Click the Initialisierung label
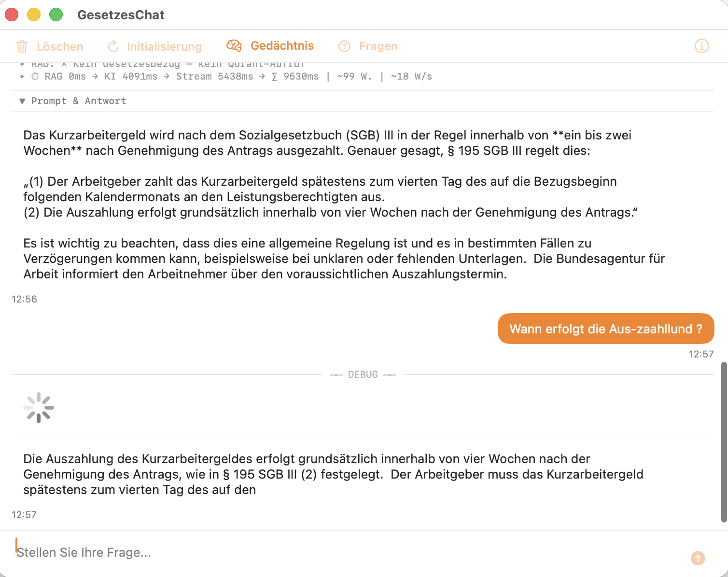This screenshot has height=577, width=728. (164, 47)
